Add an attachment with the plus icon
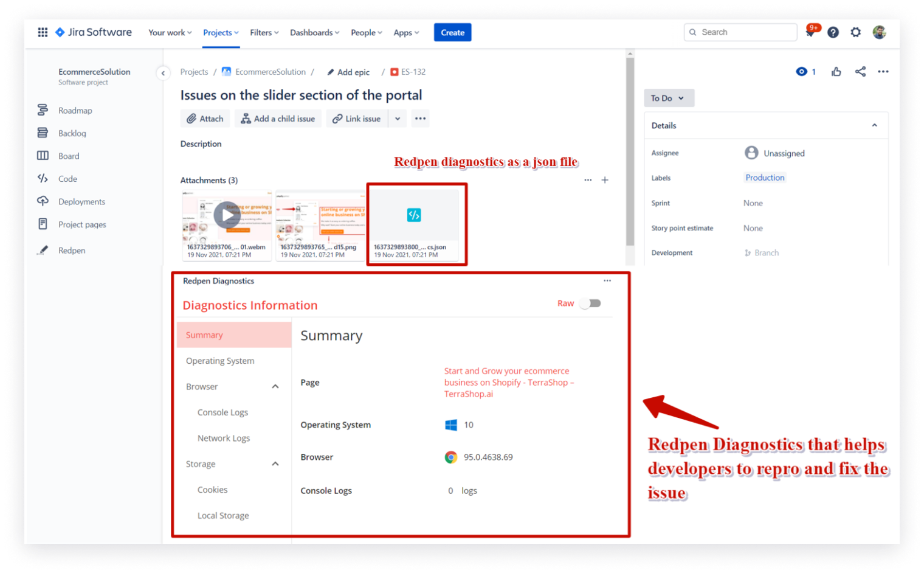This screenshot has width=924, height=573. point(605,180)
